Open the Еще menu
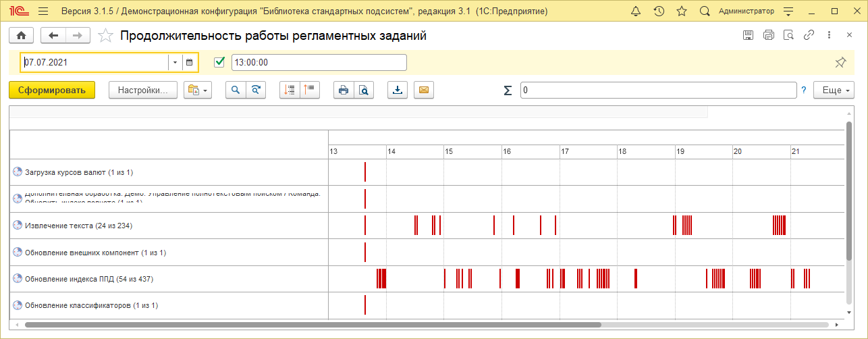Screen dimensions: 868x339 click(834, 90)
